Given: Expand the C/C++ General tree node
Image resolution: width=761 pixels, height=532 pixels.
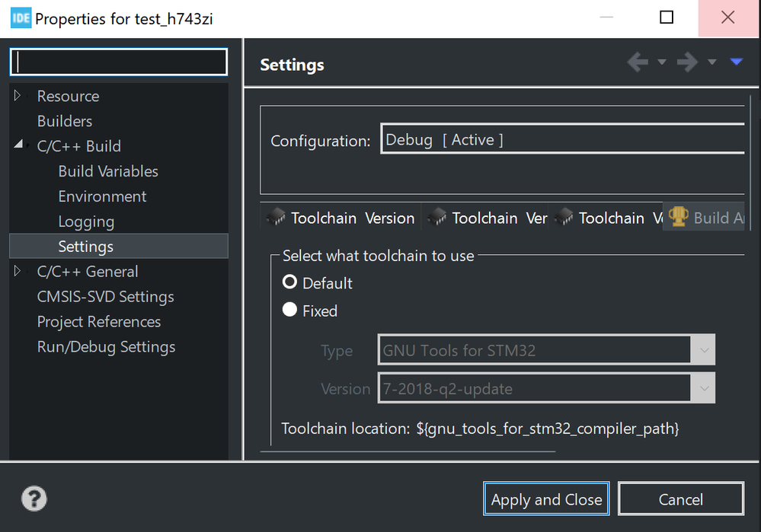Looking at the screenshot, I should 18,271.
